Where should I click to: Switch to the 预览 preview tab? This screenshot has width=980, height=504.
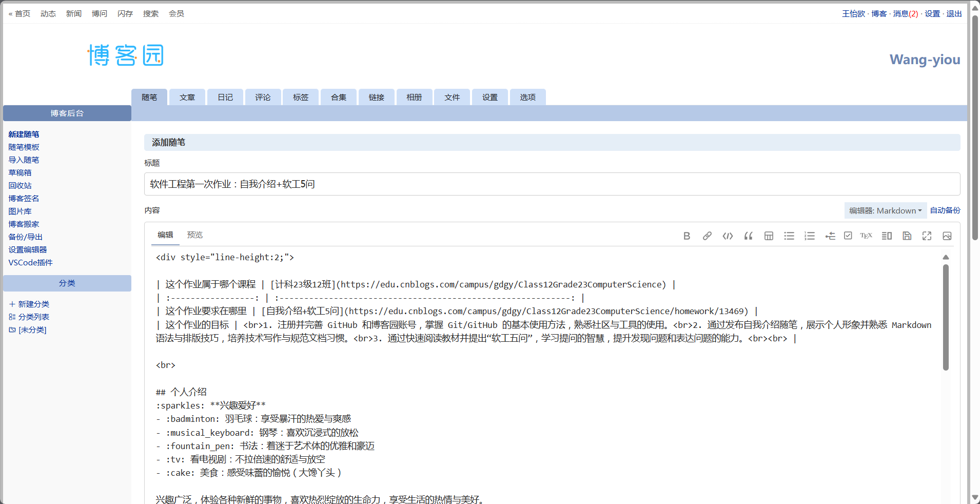tap(194, 235)
